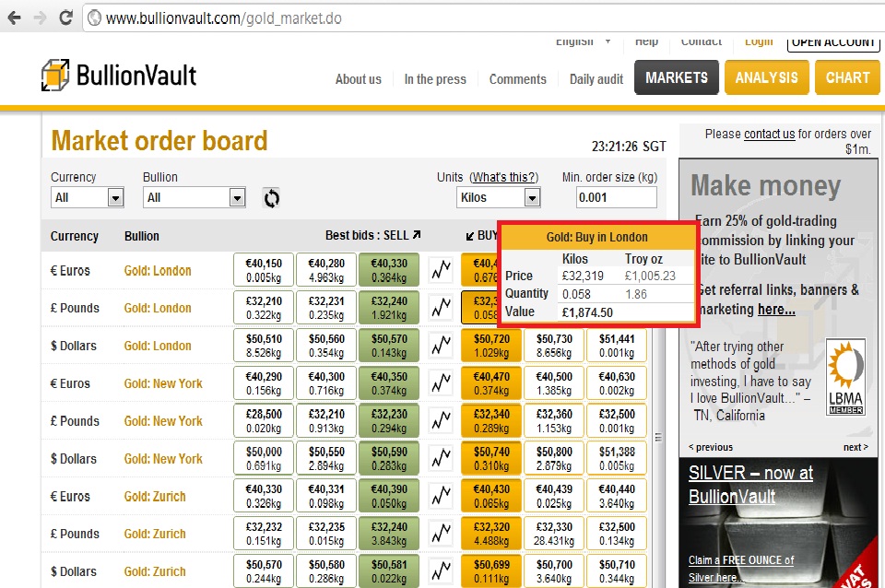Viewport: 885px width, 588px height.
Task: Click Gold: Zurich link in Dollars row
Action: (x=155, y=571)
